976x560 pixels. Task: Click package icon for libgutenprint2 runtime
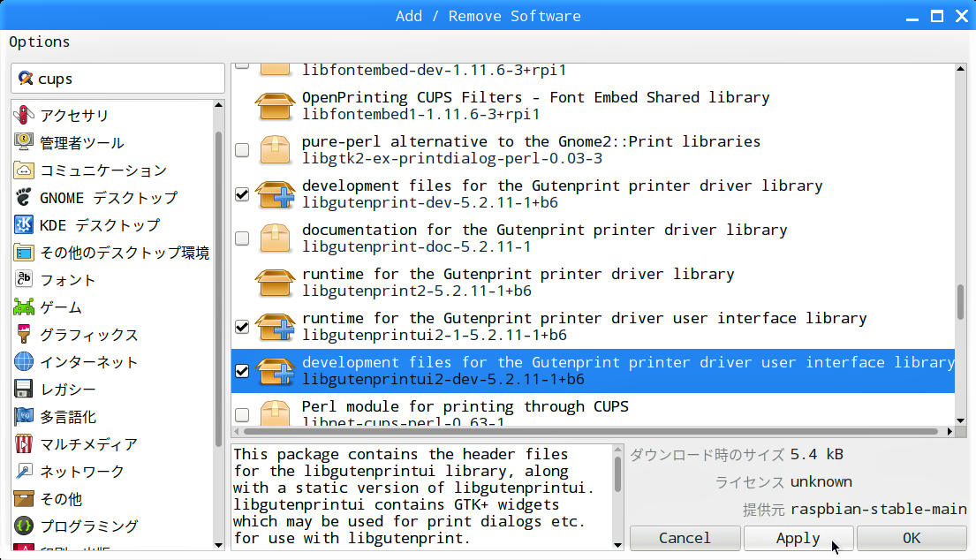pos(275,283)
